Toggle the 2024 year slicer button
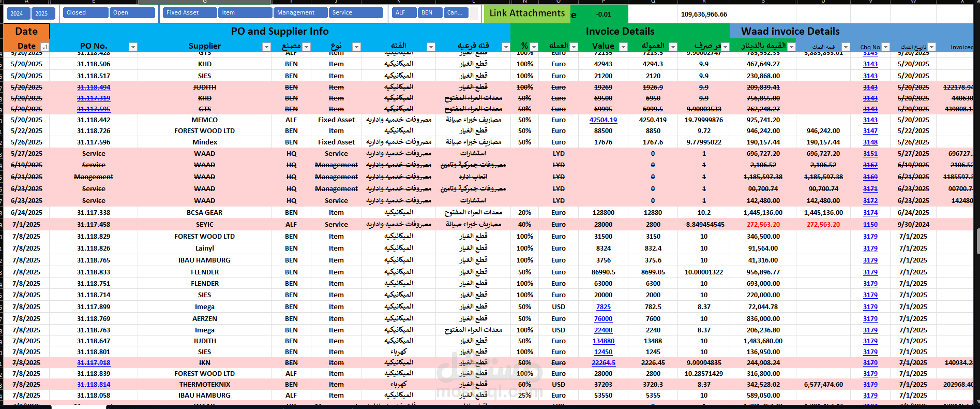The image size is (980, 409). click(18, 13)
